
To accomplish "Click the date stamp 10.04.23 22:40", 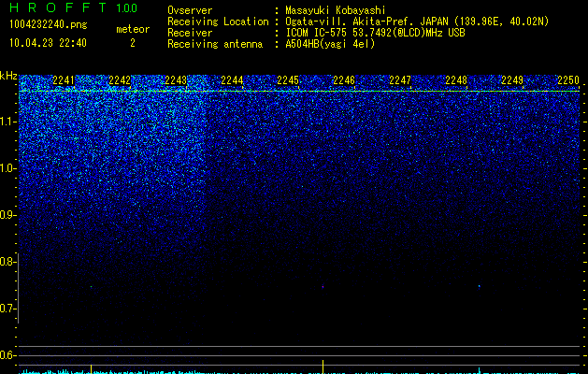I will (x=48, y=43).
